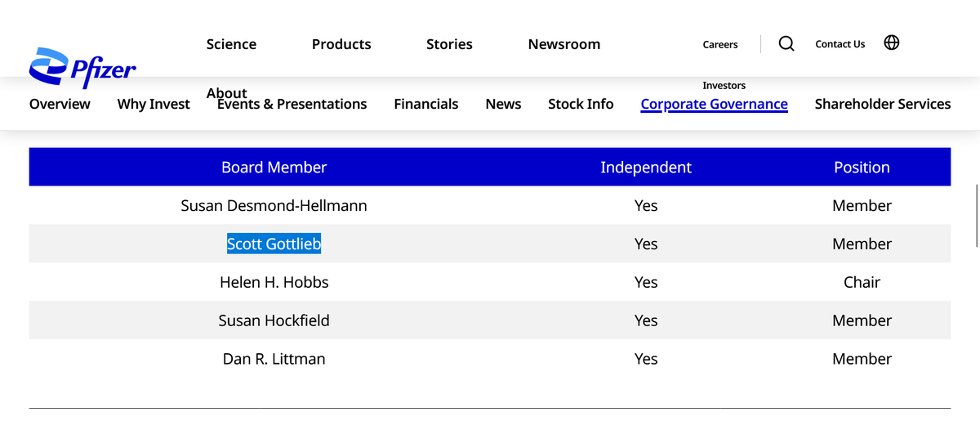This screenshot has width=980, height=448.
Task: Click Yes in Dan R. Littman row
Action: click(x=646, y=359)
